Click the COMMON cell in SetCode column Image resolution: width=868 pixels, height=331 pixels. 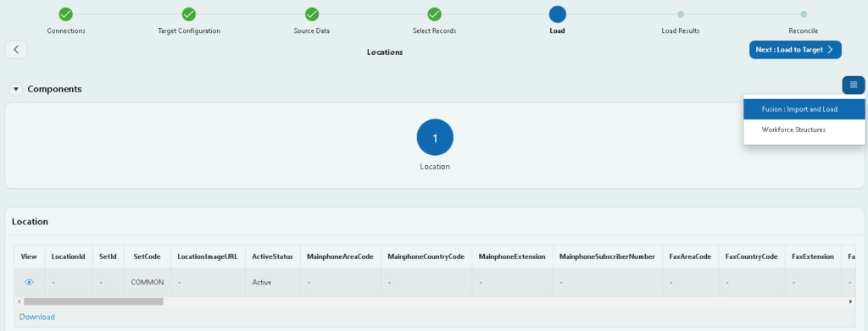click(147, 282)
